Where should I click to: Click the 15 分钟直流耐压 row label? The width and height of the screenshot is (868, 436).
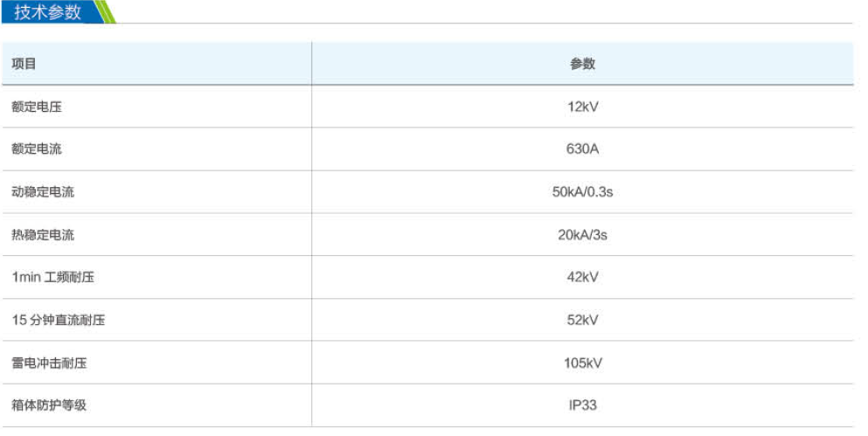(x=58, y=320)
